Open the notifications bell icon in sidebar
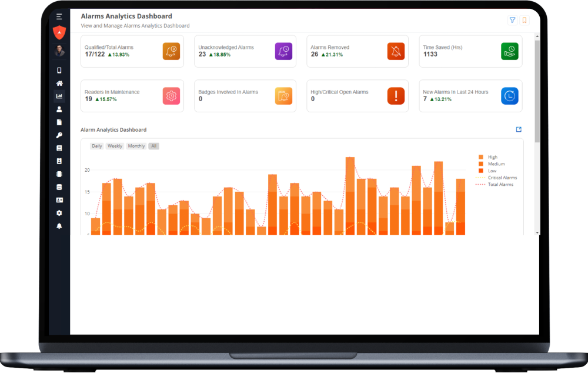Image resolution: width=588 pixels, height=373 pixels. 59,225
